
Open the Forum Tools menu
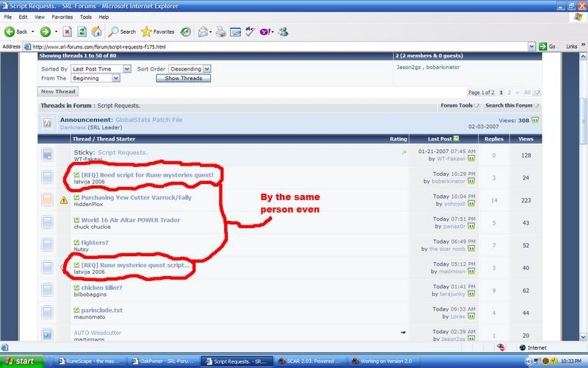(x=459, y=106)
